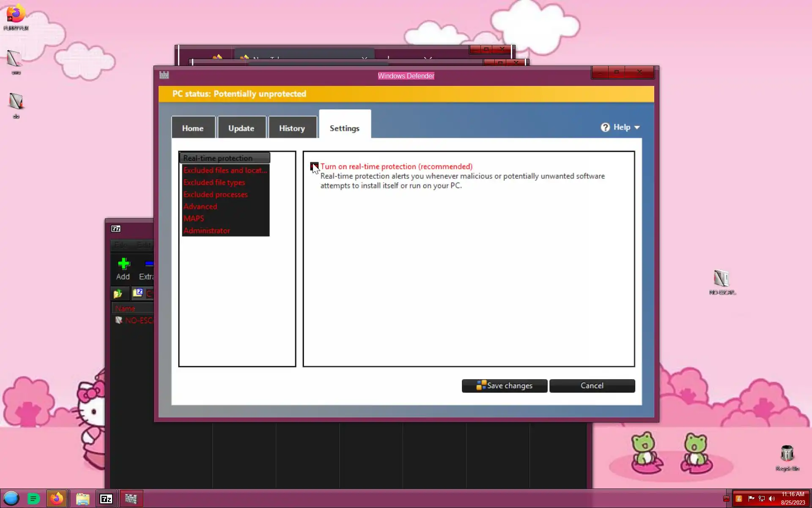Open the Update tab
This screenshot has height=508, width=812.
(241, 128)
